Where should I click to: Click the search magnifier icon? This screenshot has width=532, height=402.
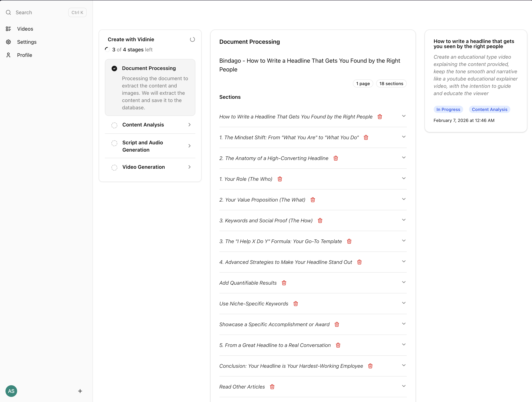point(8,13)
